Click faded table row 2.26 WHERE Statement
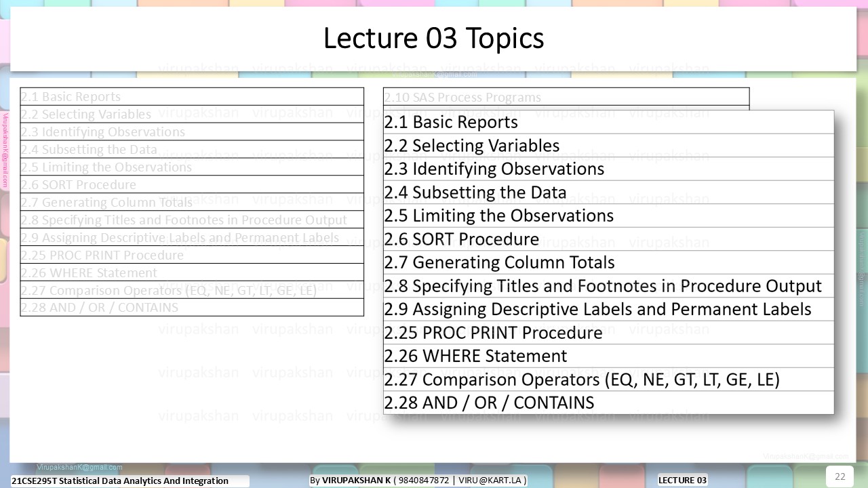Image resolution: width=868 pixels, height=488 pixels. pos(192,272)
